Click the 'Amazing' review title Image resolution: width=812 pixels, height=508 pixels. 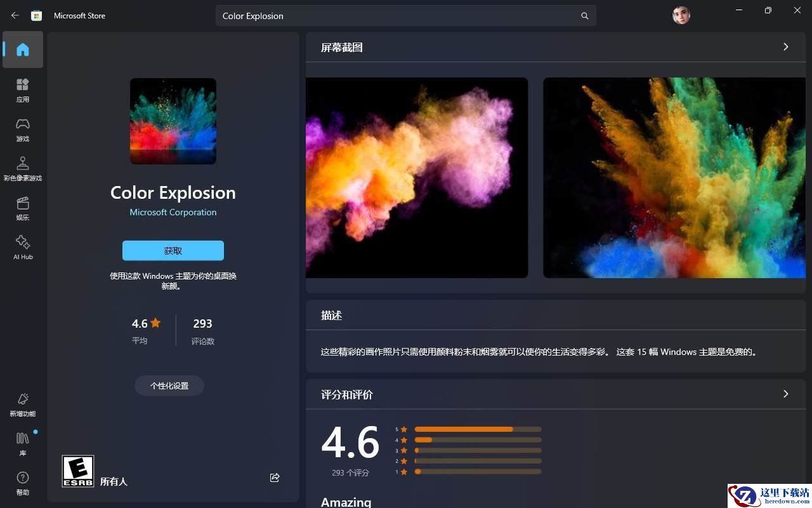346,502
